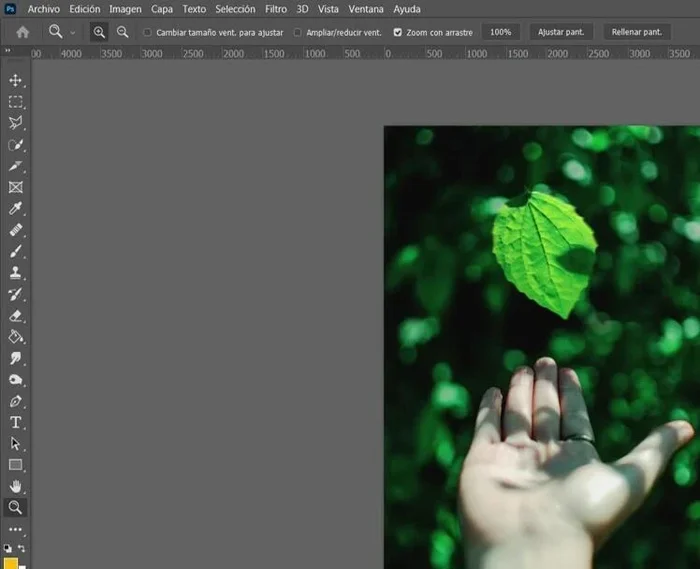
Task: Enable 'Cambiar tamaño vent. para ajustar' checkbox
Action: pyautogui.click(x=148, y=32)
